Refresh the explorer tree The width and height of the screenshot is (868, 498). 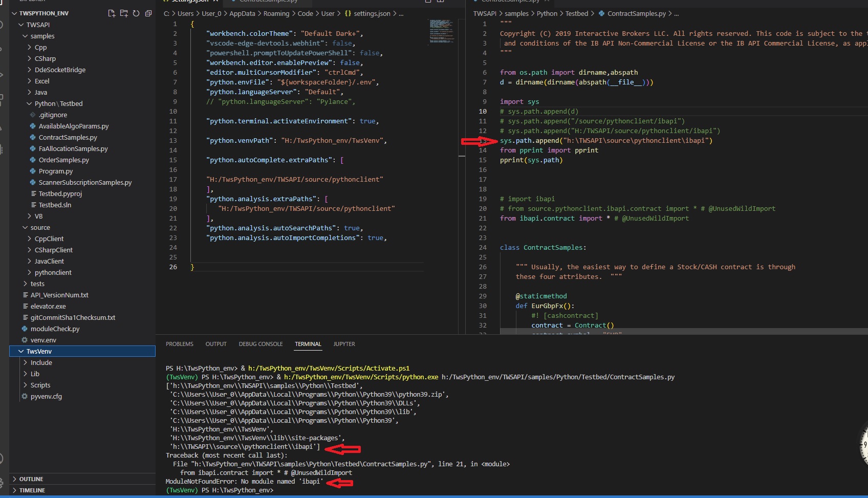tap(136, 13)
